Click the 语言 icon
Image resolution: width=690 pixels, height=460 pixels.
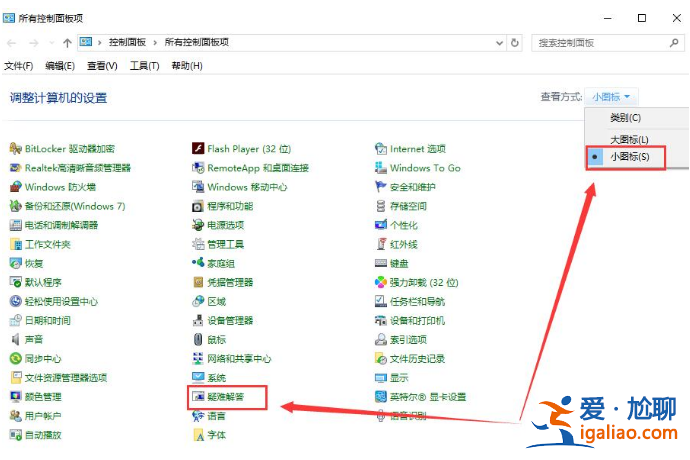pyautogui.click(x=198, y=416)
